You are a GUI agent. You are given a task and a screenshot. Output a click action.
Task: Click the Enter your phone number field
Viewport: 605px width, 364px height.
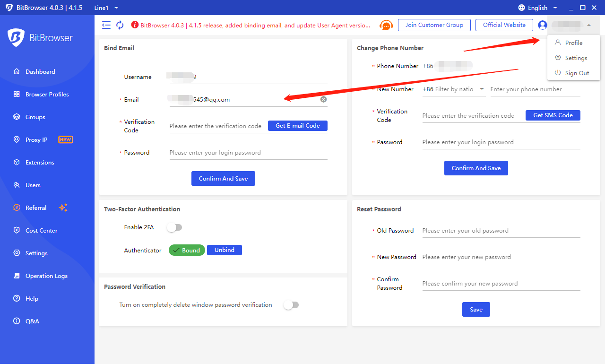pyautogui.click(x=535, y=89)
